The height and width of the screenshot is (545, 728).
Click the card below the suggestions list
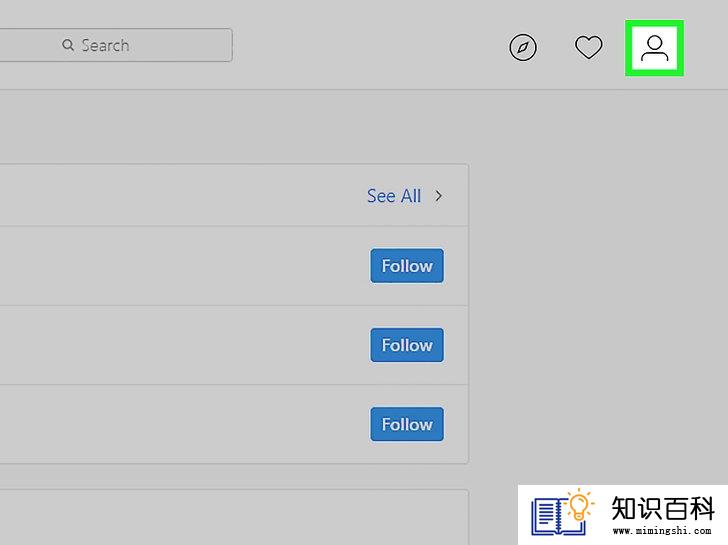pos(234,517)
